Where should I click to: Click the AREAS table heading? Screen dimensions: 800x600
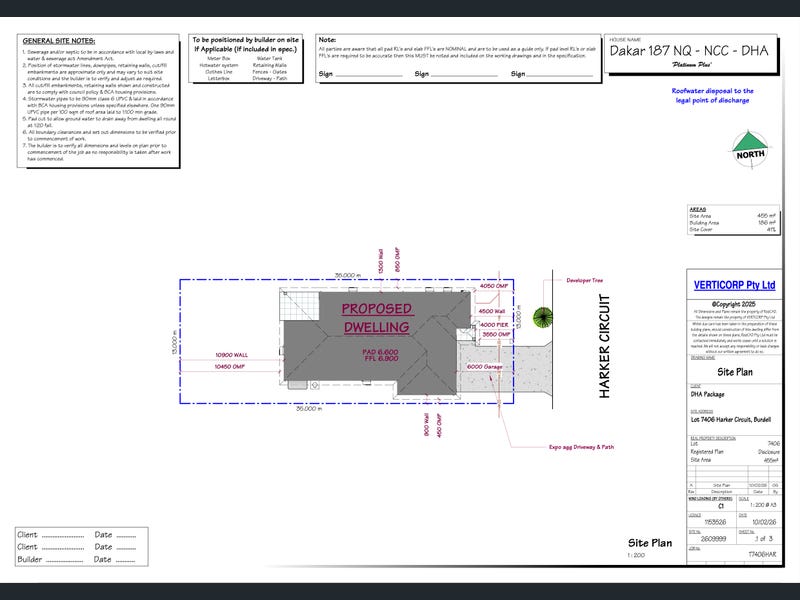697,209
